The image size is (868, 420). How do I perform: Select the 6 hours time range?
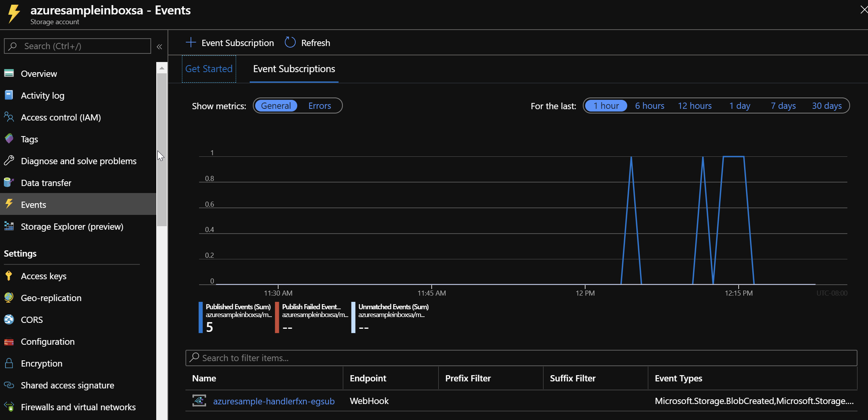[649, 106]
